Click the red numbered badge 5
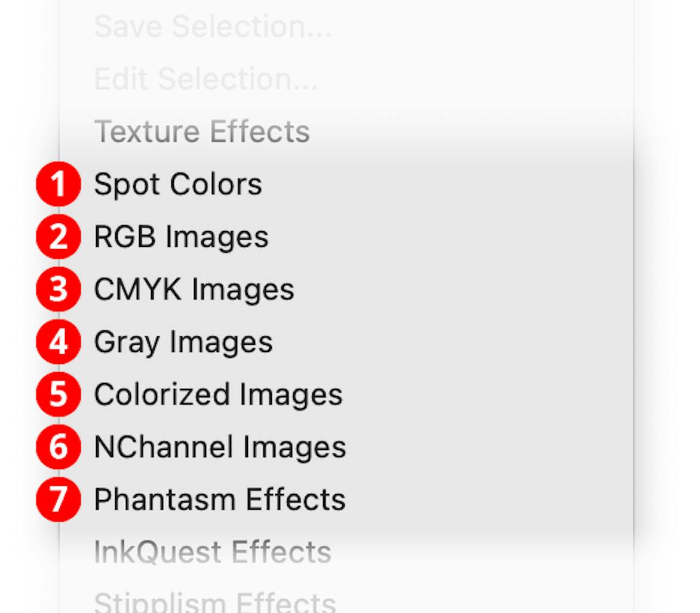This screenshot has height=613, width=700. 59,394
